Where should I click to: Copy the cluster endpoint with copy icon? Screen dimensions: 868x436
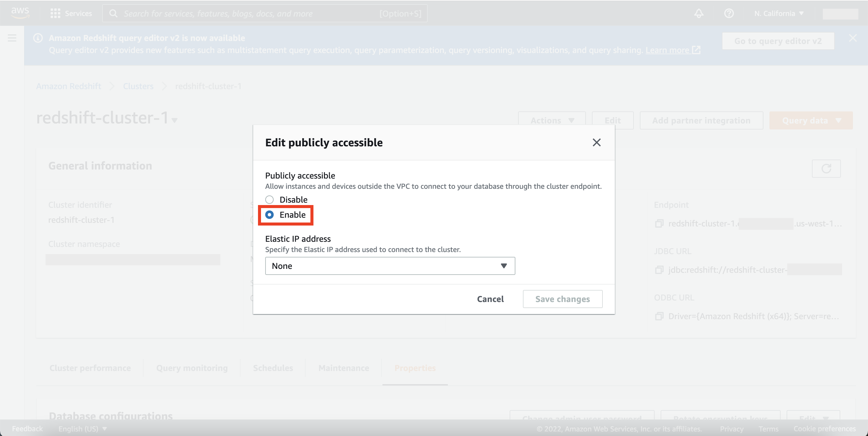coord(659,223)
